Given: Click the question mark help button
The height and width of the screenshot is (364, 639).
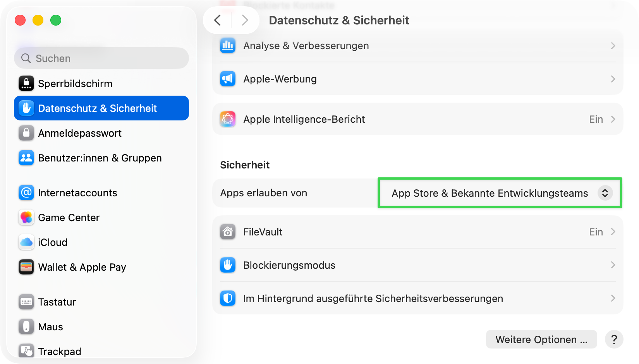Looking at the screenshot, I should tap(614, 340).
